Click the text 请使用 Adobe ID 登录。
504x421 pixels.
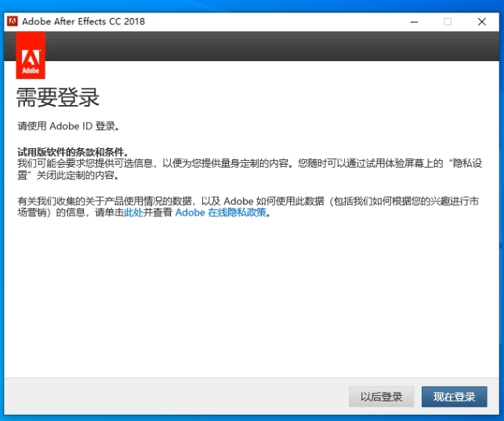pyautogui.click(x=68, y=126)
